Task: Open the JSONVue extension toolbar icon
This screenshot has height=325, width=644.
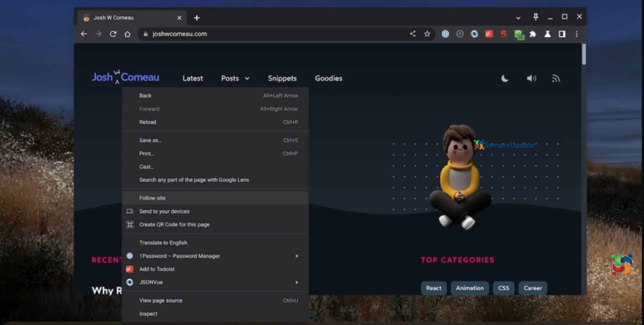Action: (x=474, y=34)
